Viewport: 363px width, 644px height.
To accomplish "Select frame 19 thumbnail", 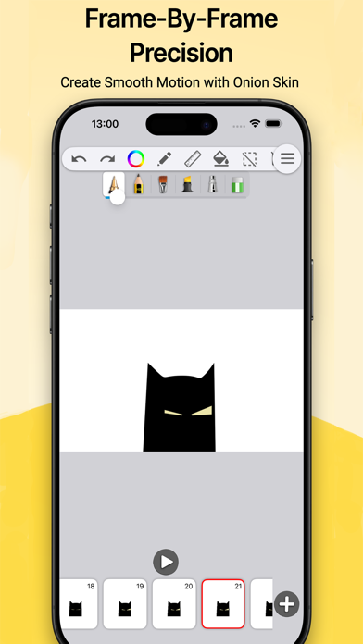I will coord(125,604).
